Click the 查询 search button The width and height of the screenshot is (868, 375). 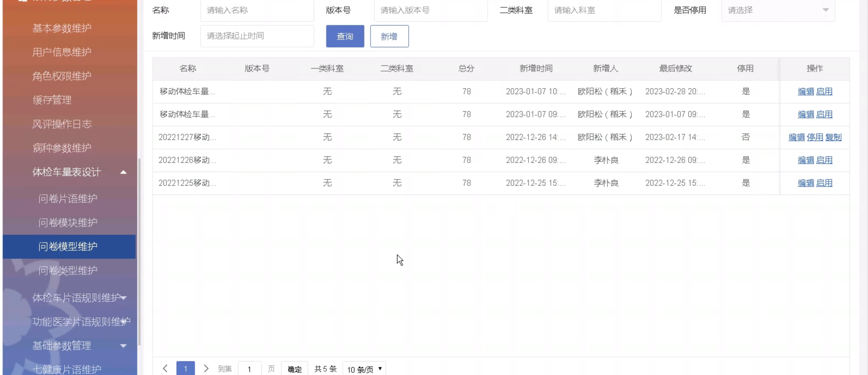click(x=345, y=36)
